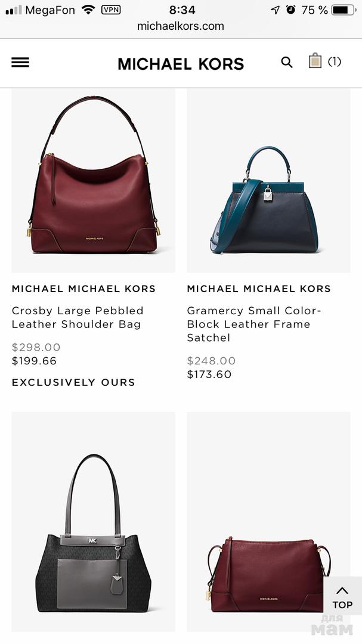Image resolution: width=362 pixels, height=644 pixels.
Task: Open the teal Gramercy satchel image
Action: pos(269,180)
